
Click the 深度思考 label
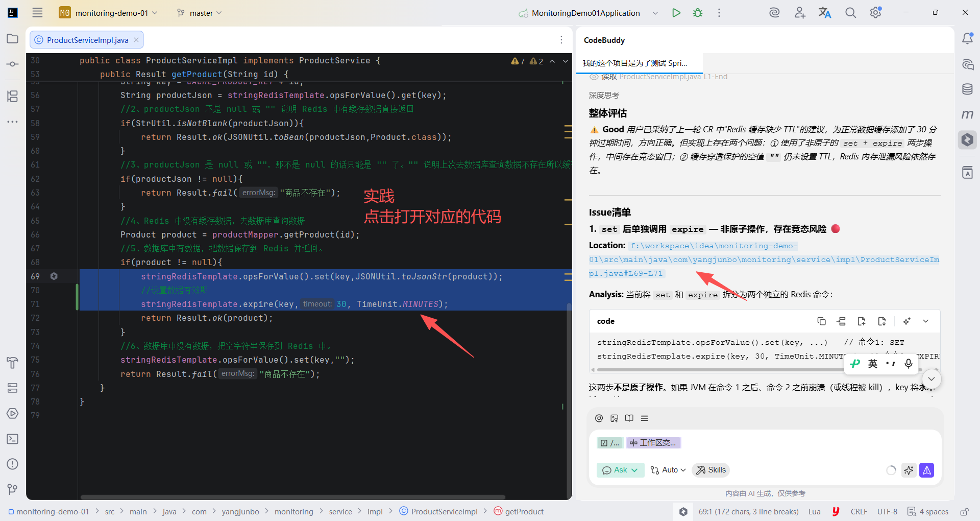(x=604, y=96)
